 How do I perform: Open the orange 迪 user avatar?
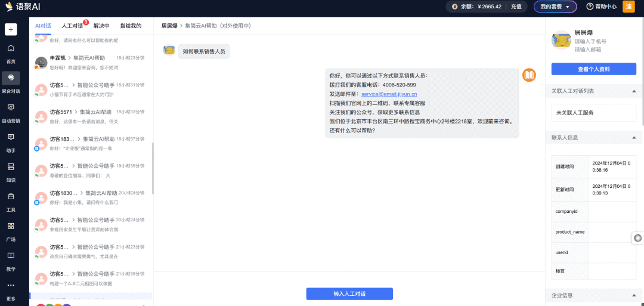coord(629,7)
